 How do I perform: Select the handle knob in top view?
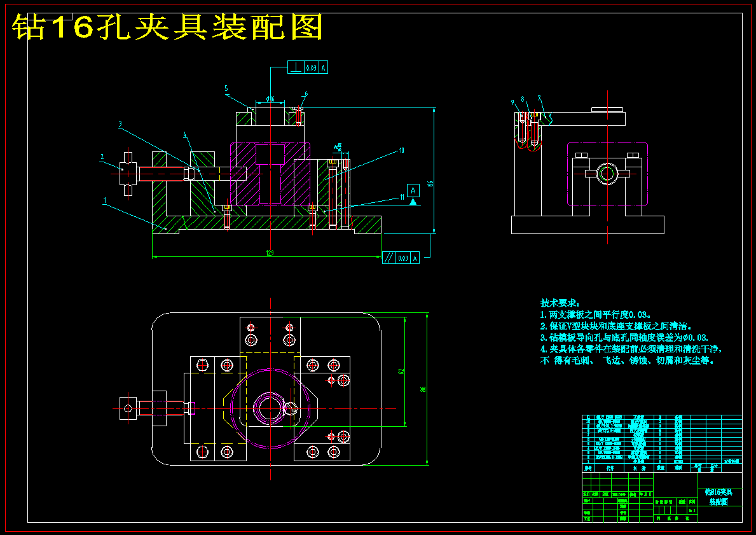pyautogui.click(x=128, y=408)
